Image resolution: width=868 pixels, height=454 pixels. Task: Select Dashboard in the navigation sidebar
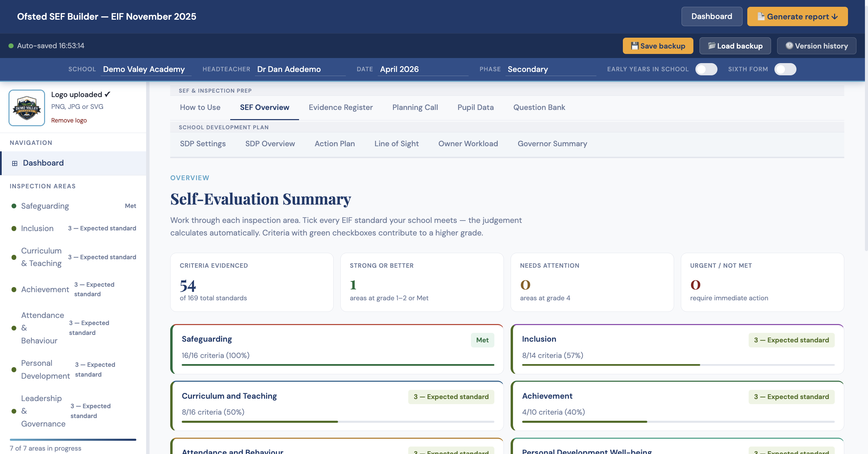pos(74,163)
